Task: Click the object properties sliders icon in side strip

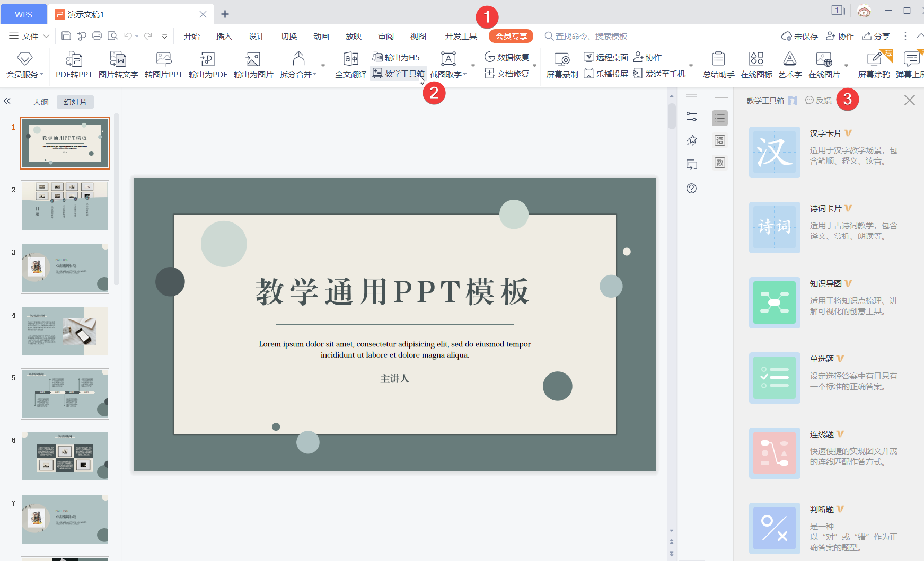Action: (692, 117)
